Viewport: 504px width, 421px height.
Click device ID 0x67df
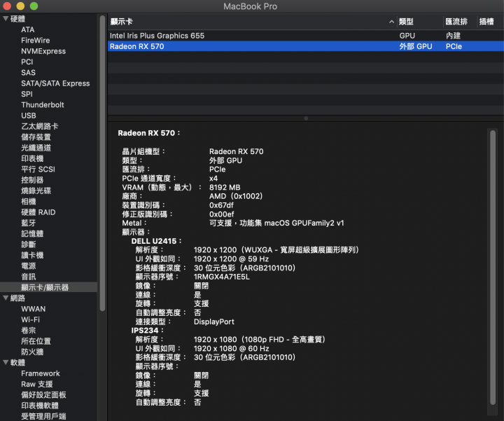[x=221, y=205]
